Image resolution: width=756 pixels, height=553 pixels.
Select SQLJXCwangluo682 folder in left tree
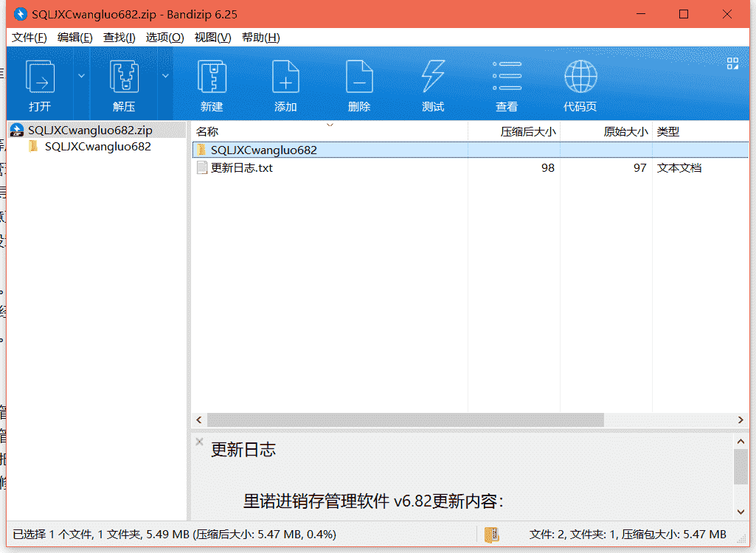[x=98, y=147]
